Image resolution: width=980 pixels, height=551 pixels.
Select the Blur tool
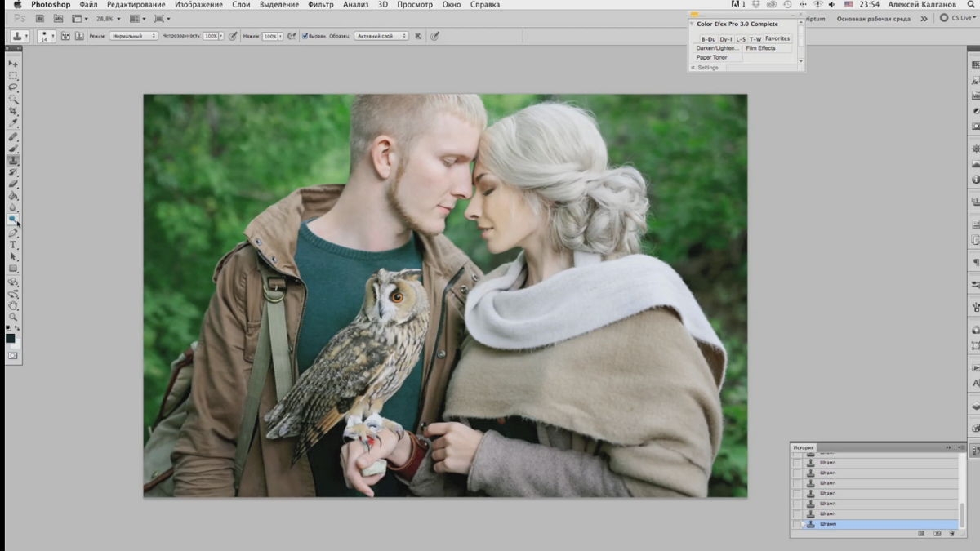coord(13,207)
